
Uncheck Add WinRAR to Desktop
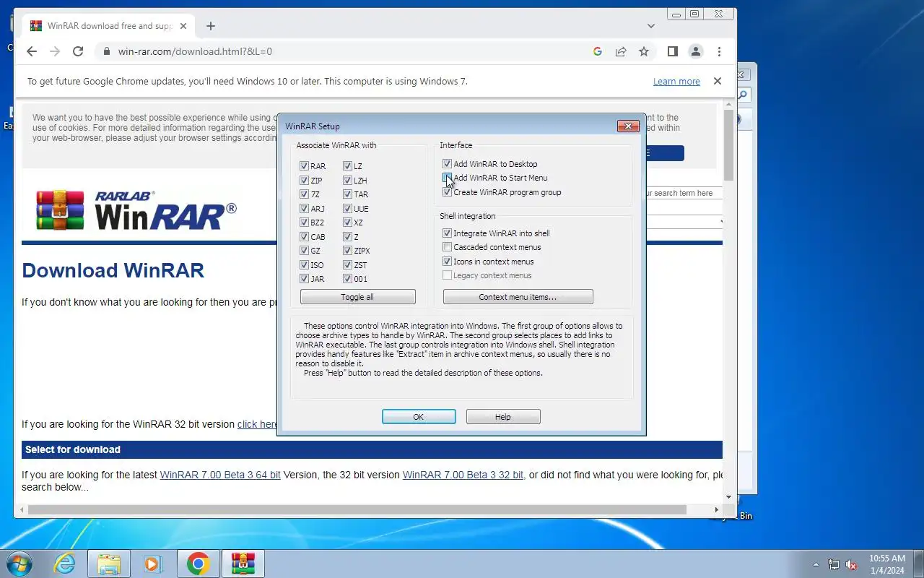447,164
